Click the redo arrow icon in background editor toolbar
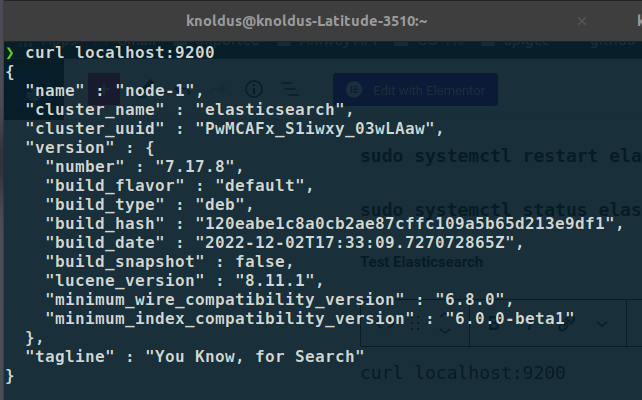 [218, 89]
